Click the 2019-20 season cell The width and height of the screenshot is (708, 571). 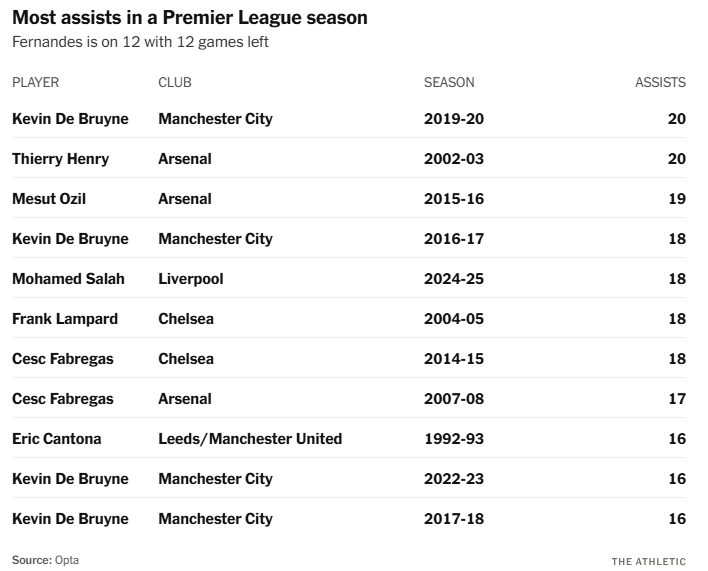(x=453, y=119)
